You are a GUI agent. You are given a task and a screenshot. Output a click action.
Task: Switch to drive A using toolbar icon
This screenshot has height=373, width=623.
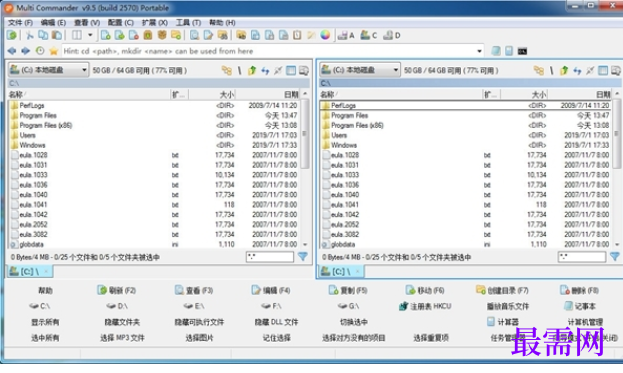(346, 36)
